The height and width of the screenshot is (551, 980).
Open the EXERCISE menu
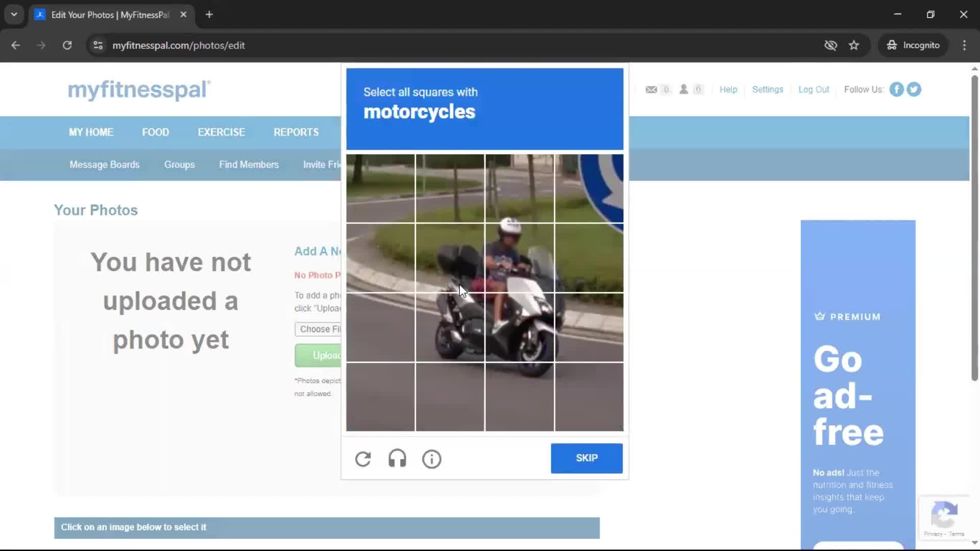[x=221, y=132]
